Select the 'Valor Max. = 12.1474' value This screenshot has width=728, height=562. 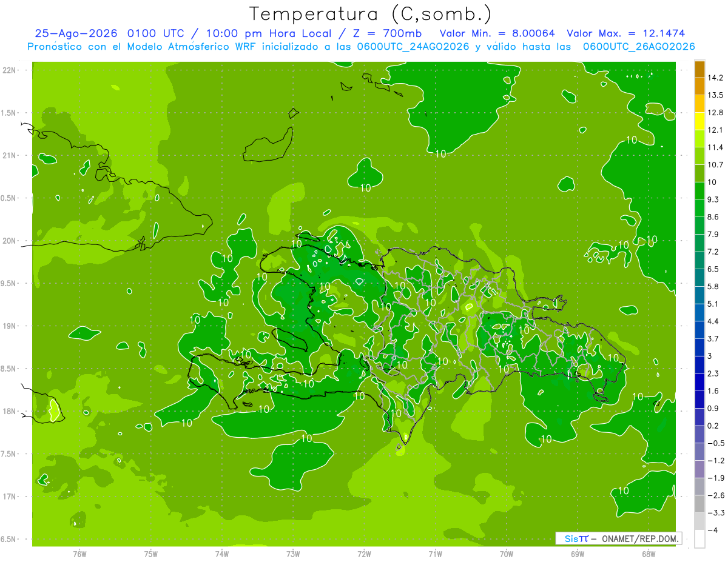coord(626,33)
